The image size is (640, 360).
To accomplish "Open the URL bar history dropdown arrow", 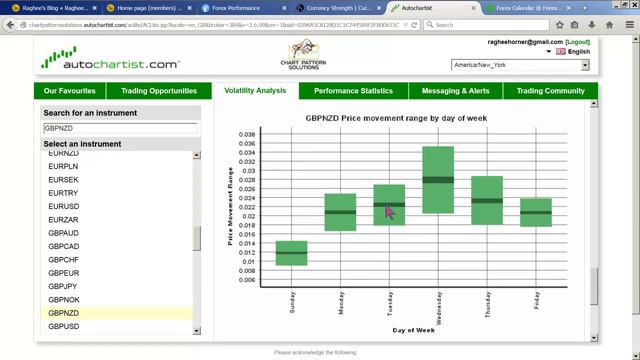I will point(405,25).
